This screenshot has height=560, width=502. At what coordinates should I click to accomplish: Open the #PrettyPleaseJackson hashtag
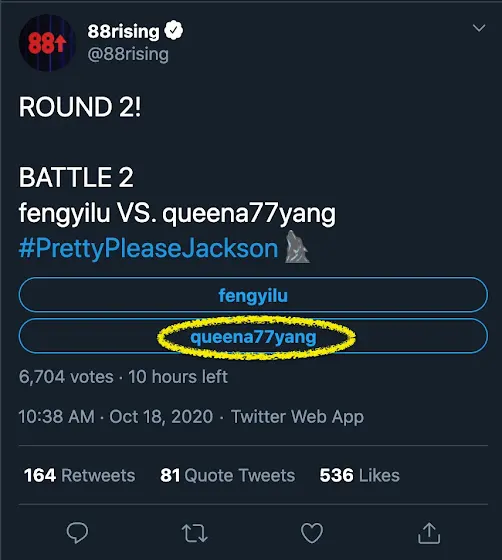tap(149, 248)
